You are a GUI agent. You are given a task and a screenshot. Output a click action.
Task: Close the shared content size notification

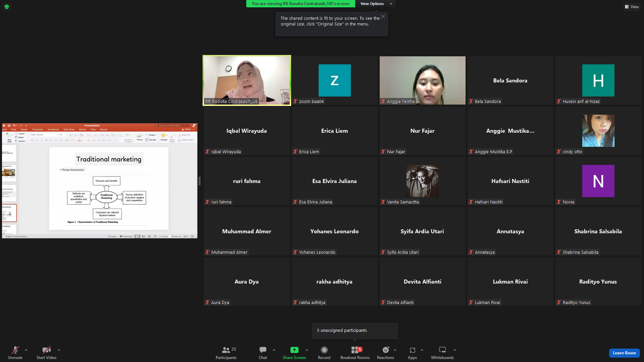point(383,16)
